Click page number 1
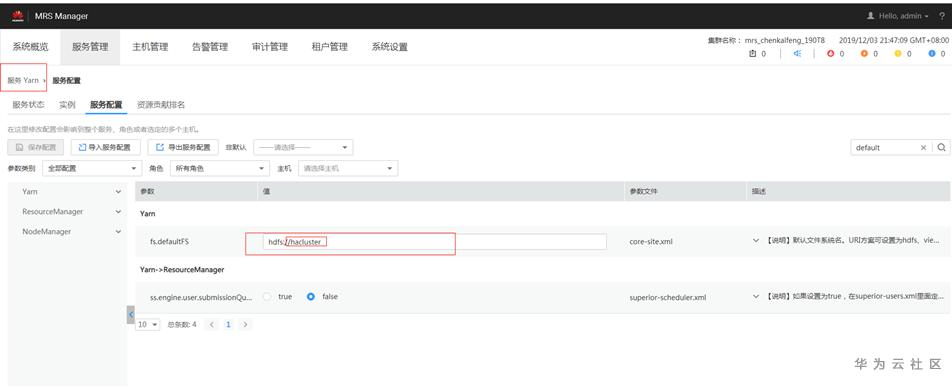The width and height of the screenshot is (952, 386). pos(228,325)
